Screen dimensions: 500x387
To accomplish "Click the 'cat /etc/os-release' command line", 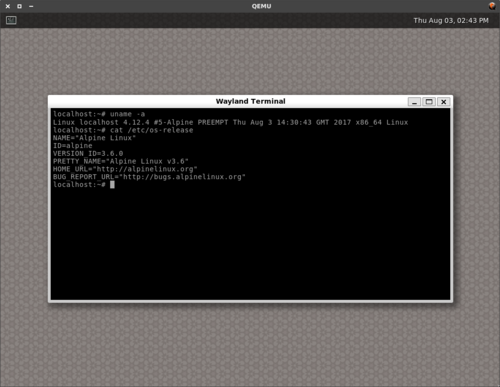I will (x=123, y=130).
